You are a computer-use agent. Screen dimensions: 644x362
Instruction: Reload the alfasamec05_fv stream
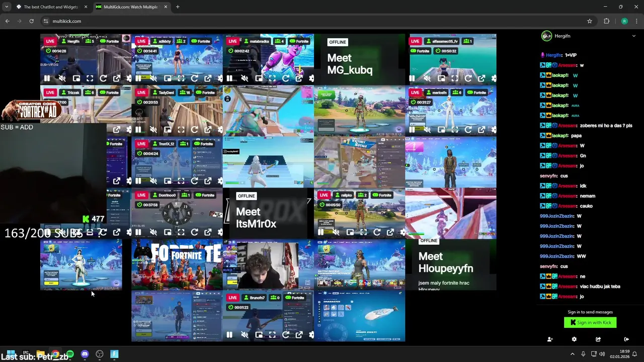pyautogui.click(x=468, y=78)
